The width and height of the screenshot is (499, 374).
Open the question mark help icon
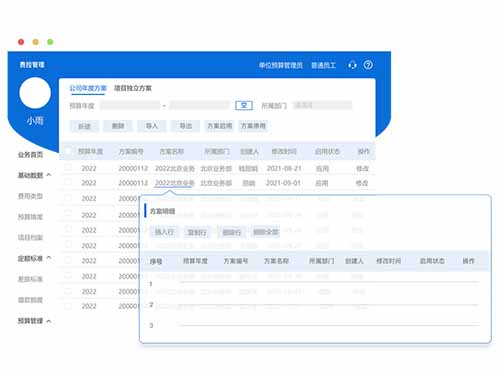pyautogui.click(x=368, y=65)
